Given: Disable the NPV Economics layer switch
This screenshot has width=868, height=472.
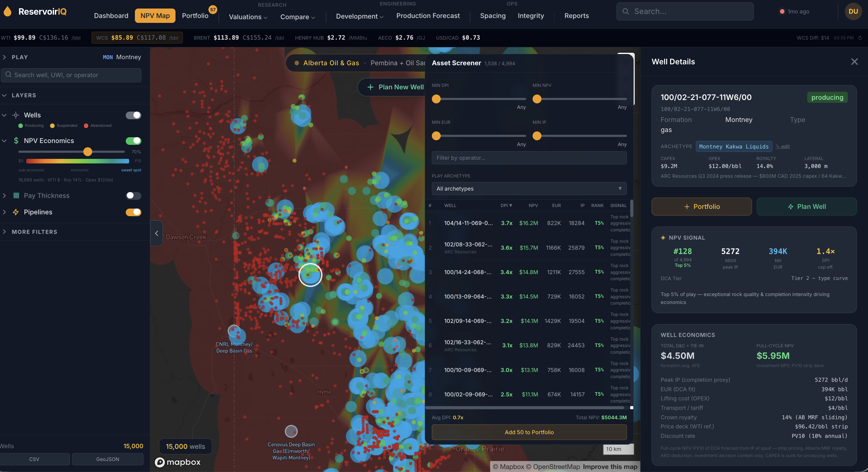Looking at the screenshot, I should 133,141.
